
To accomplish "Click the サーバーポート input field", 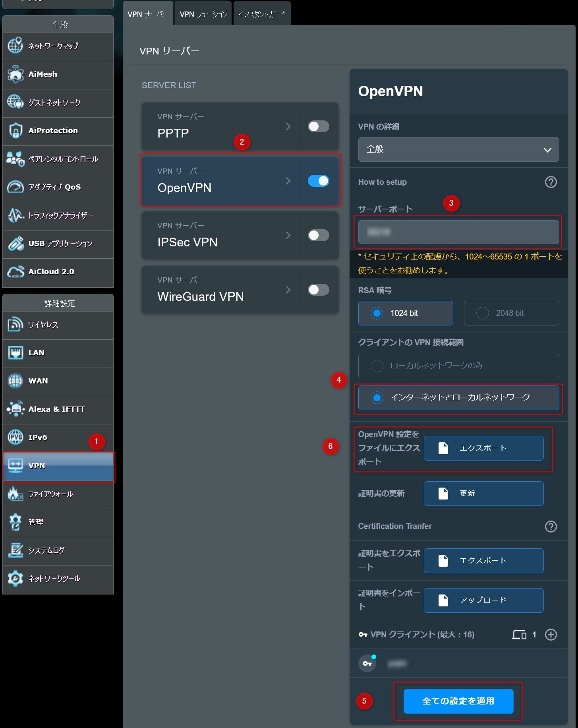I will coord(458,232).
